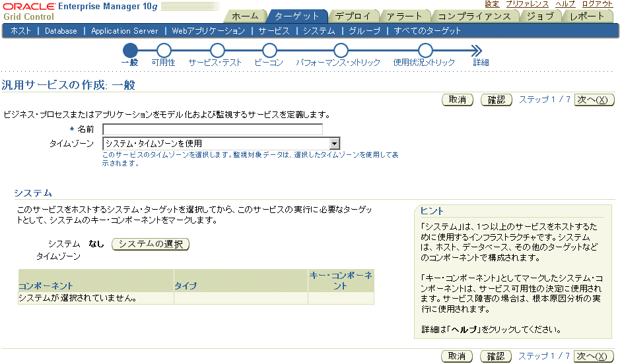Click the システムが選択されていません。 table row

[196, 298]
